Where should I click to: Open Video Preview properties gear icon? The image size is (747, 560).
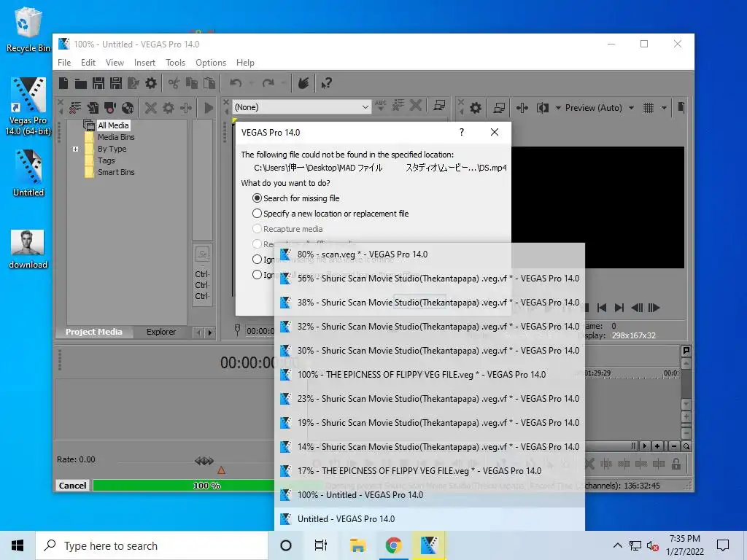tap(476, 108)
